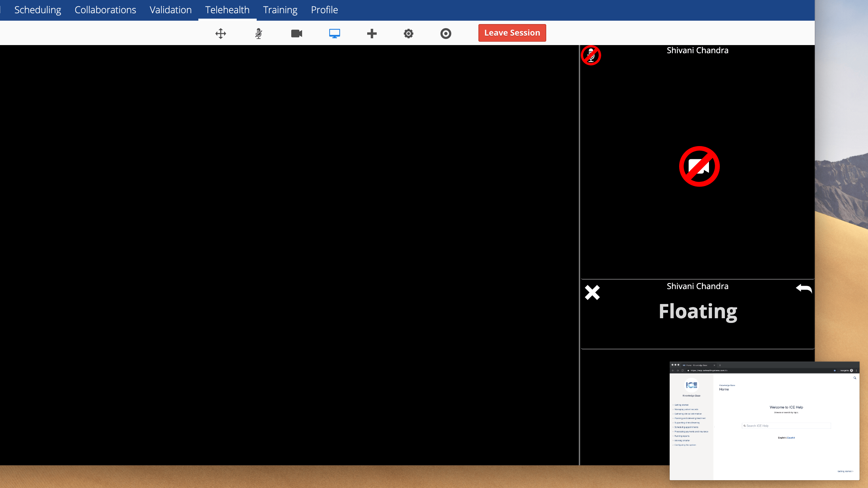Click the Validation menu item
The width and height of the screenshot is (868, 488).
[x=171, y=9]
